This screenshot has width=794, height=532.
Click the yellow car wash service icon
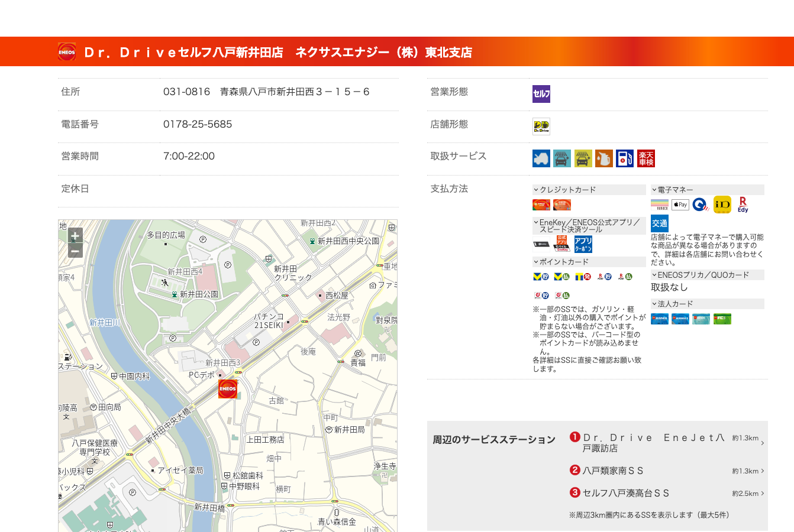[x=583, y=158]
